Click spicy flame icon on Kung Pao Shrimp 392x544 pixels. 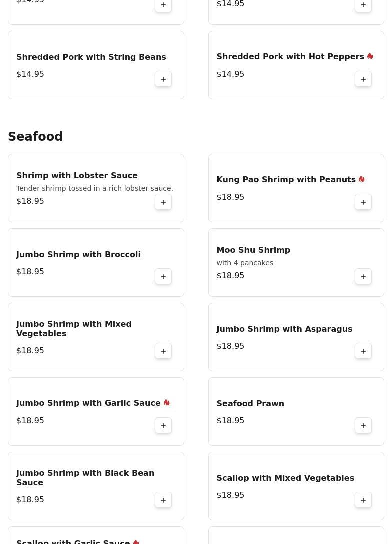click(x=361, y=179)
